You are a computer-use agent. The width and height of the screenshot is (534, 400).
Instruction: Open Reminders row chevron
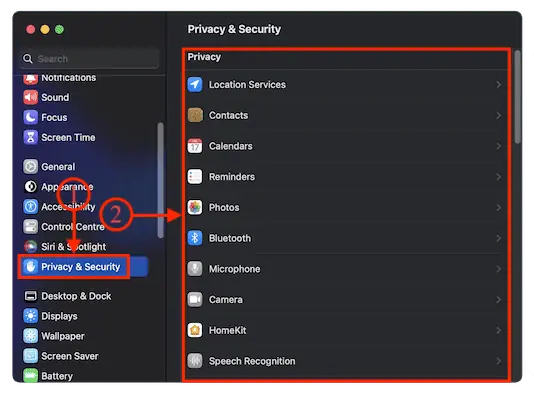499,177
